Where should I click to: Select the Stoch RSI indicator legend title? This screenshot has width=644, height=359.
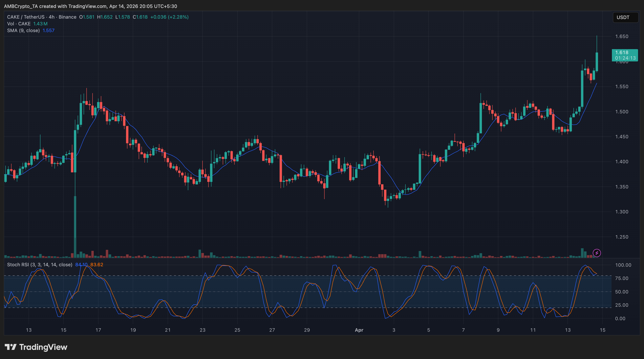coord(39,264)
